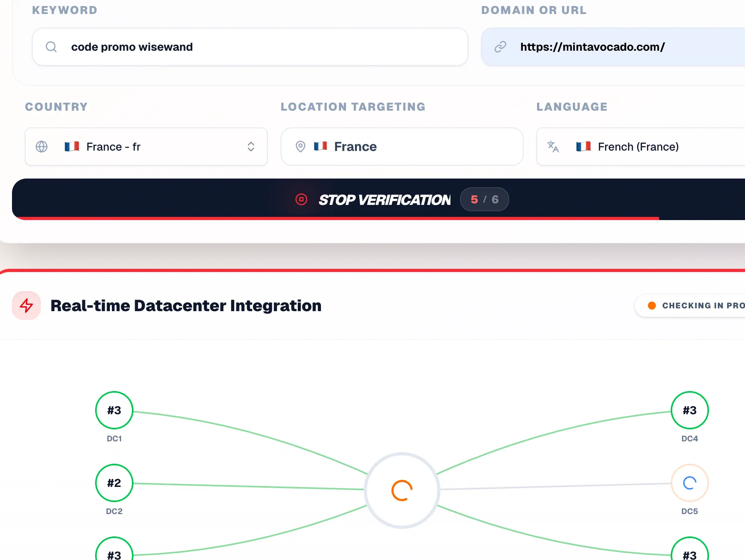Screen dimensions: 745x560
Task: Toggle datacenter node DC5
Action: pos(689,483)
